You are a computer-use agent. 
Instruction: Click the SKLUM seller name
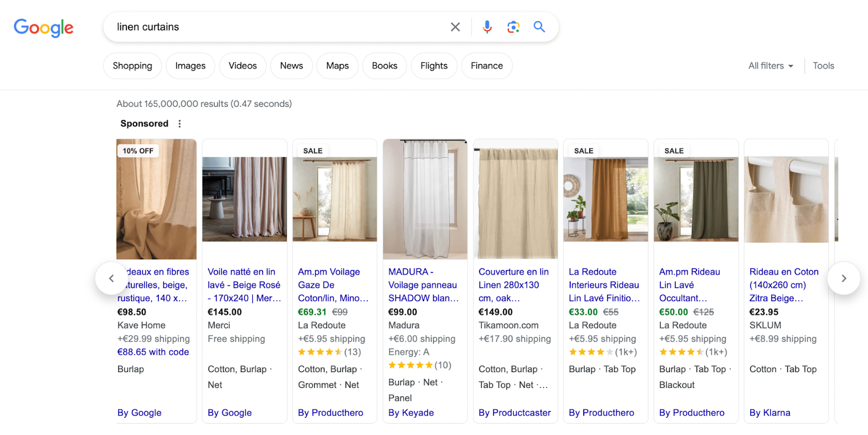point(765,325)
